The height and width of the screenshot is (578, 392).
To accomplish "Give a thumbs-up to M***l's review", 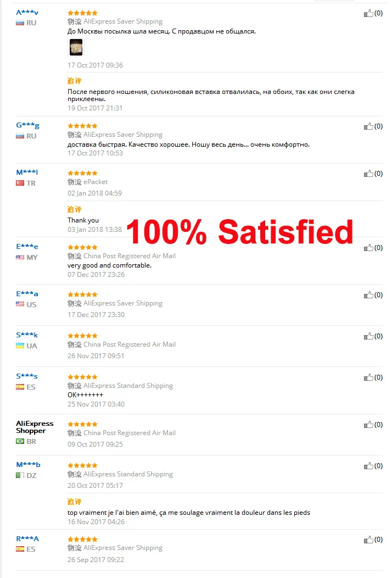I will pyautogui.click(x=368, y=174).
